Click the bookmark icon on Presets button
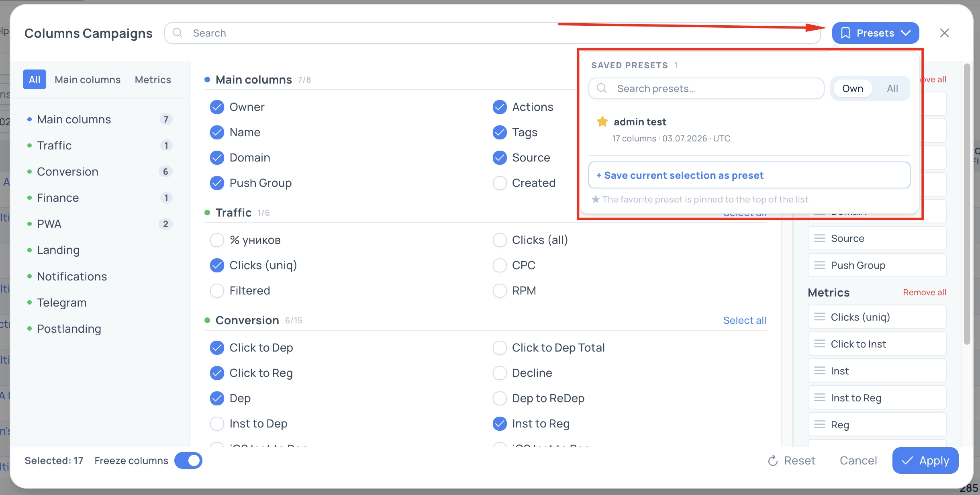980x495 pixels. pyautogui.click(x=845, y=33)
